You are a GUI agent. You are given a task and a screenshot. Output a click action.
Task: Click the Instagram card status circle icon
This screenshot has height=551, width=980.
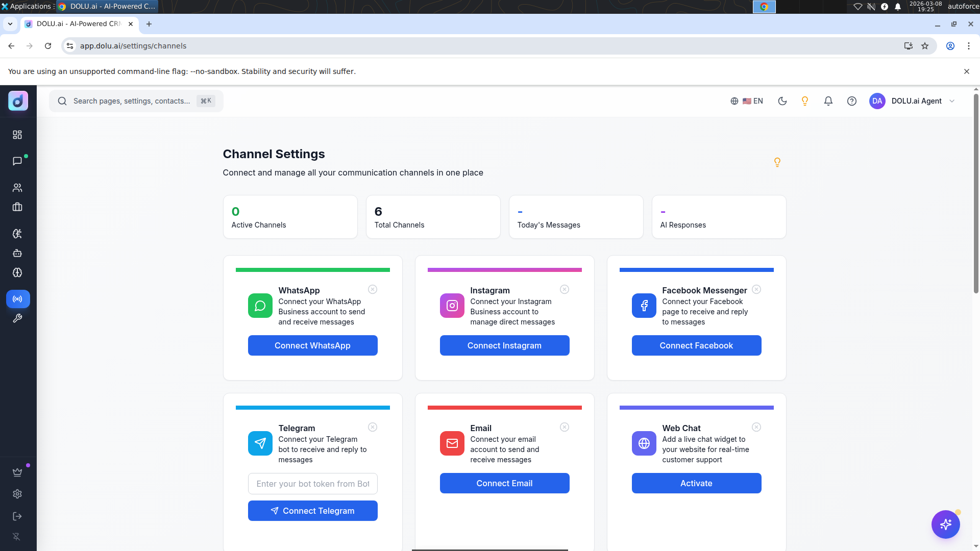(x=565, y=289)
